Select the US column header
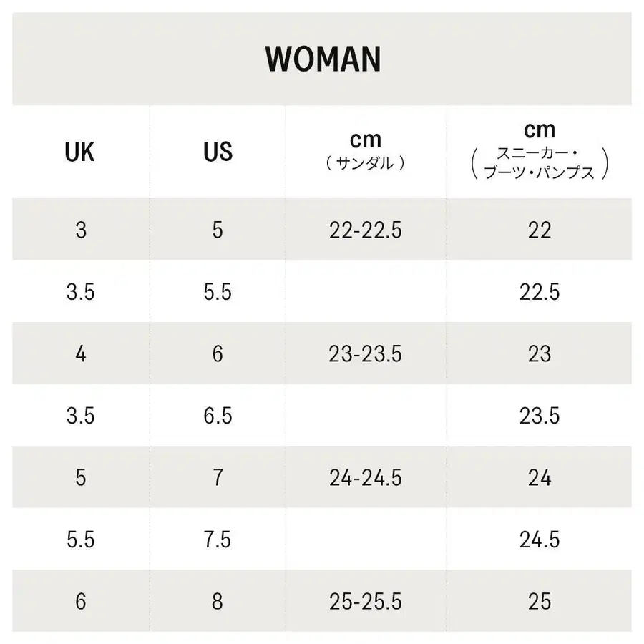 tap(218, 152)
